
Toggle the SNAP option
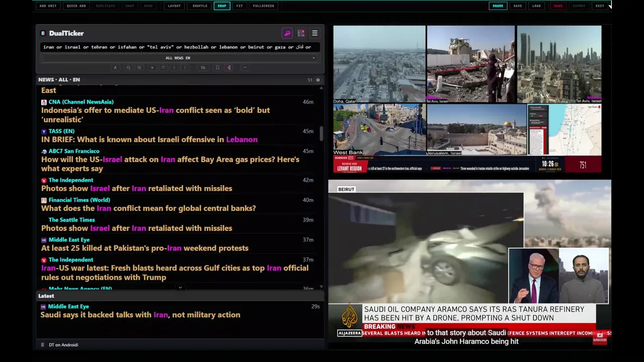click(x=222, y=6)
